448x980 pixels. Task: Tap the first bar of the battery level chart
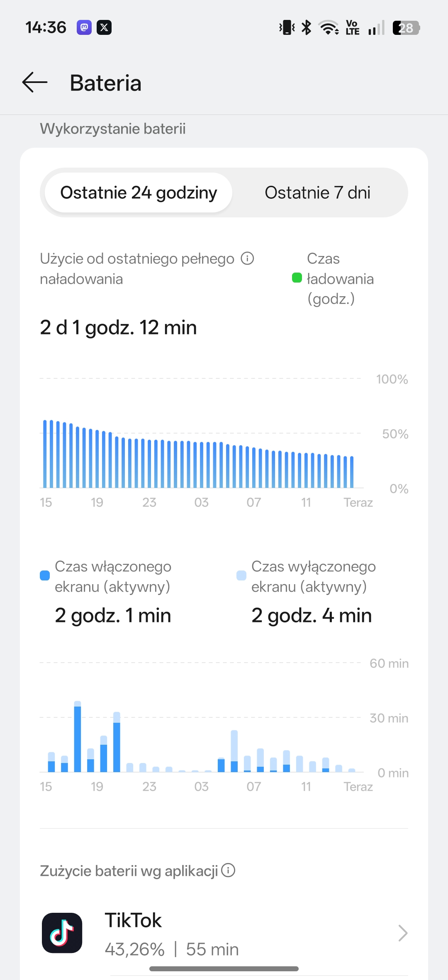click(x=45, y=454)
